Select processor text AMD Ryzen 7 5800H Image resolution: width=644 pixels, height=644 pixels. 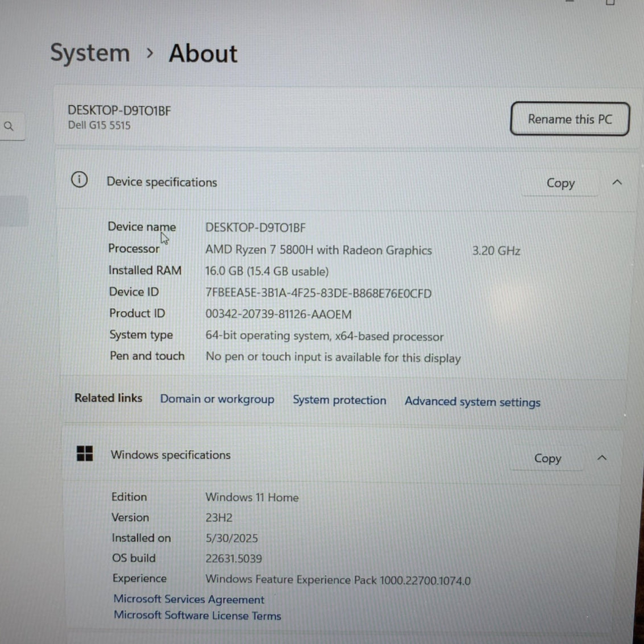click(259, 250)
